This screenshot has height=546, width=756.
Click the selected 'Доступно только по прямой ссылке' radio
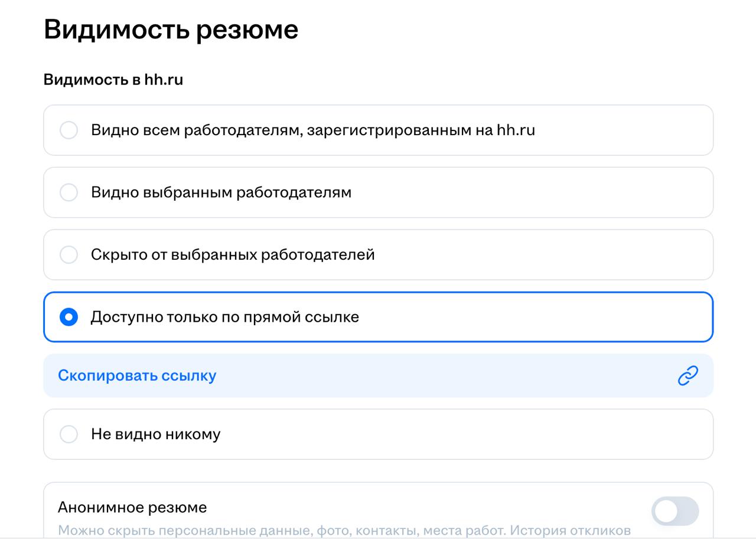[x=69, y=317]
